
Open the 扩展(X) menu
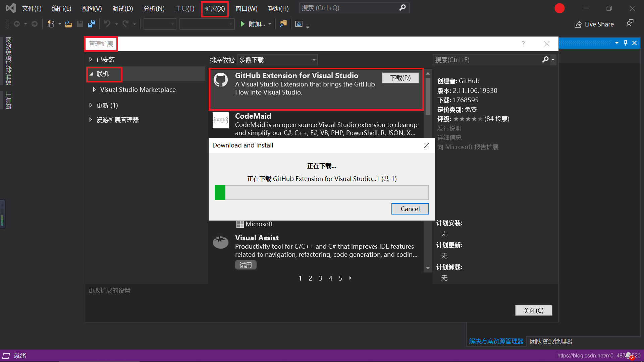click(x=215, y=8)
